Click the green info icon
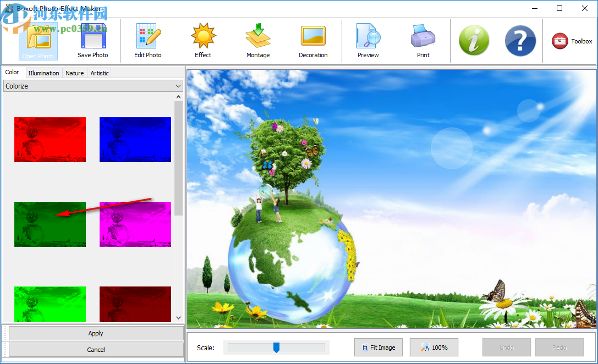The height and width of the screenshot is (364, 598). [x=474, y=41]
